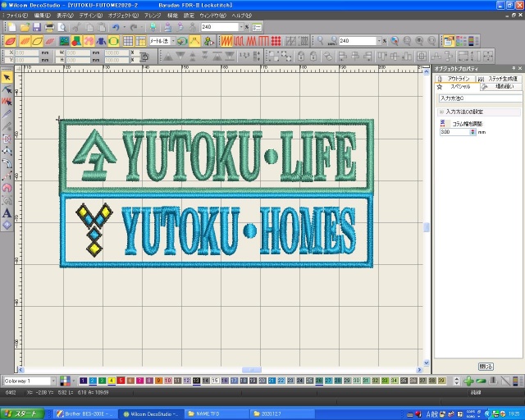
Task: Open the upper toolbar 240 percent dropdown
Action: point(241,27)
